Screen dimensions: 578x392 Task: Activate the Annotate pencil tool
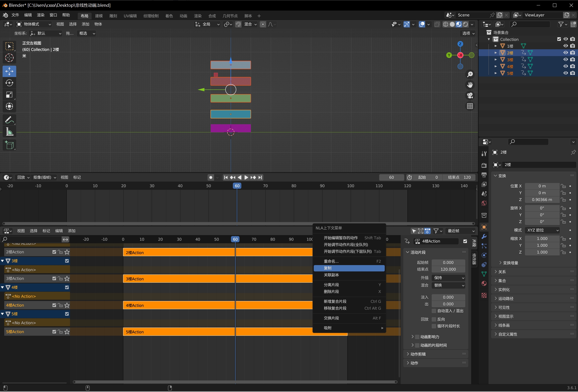(x=9, y=120)
